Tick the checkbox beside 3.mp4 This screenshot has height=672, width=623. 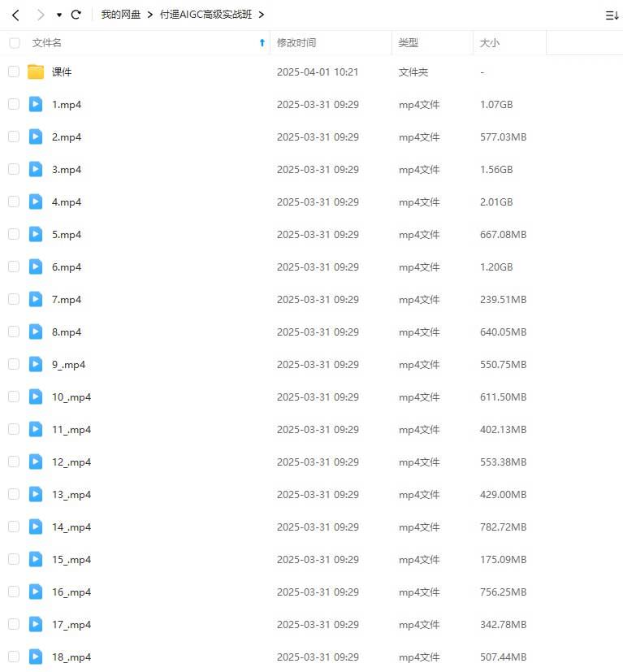(x=14, y=169)
